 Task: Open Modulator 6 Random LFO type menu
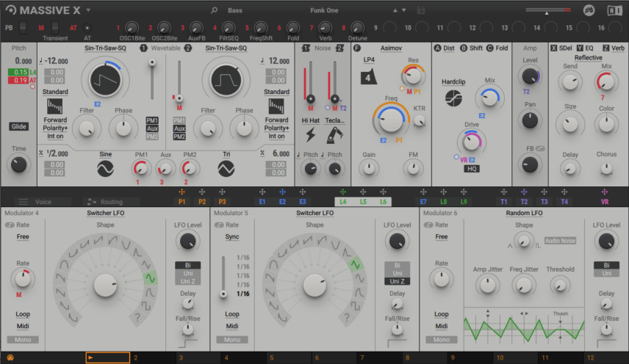pos(525,213)
